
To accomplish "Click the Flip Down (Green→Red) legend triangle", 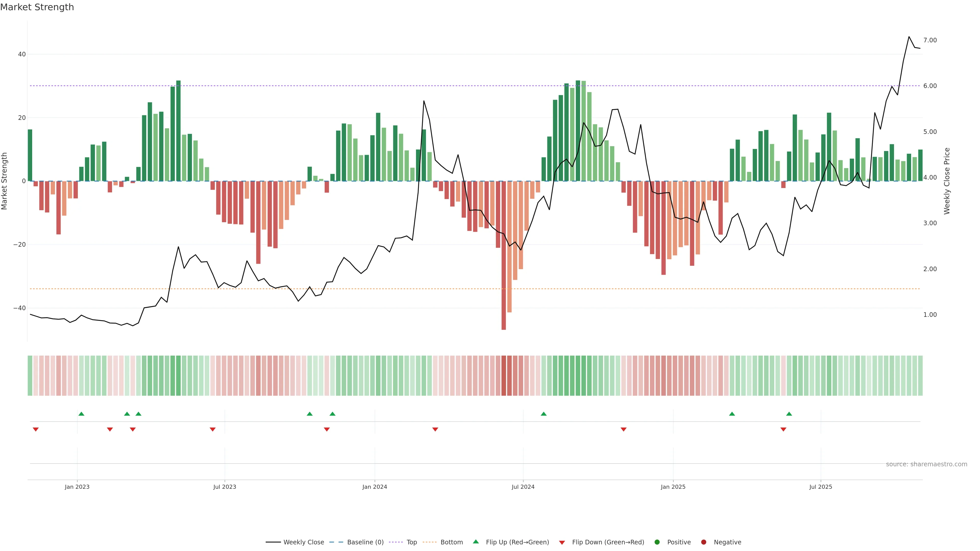I will pyautogui.click(x=562, y=543).
